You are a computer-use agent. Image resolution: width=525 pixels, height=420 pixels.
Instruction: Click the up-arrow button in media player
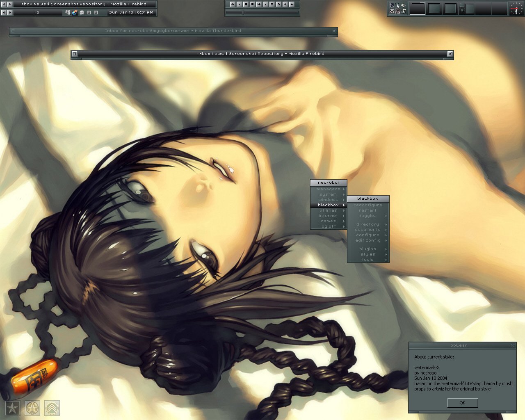point(285,4)
